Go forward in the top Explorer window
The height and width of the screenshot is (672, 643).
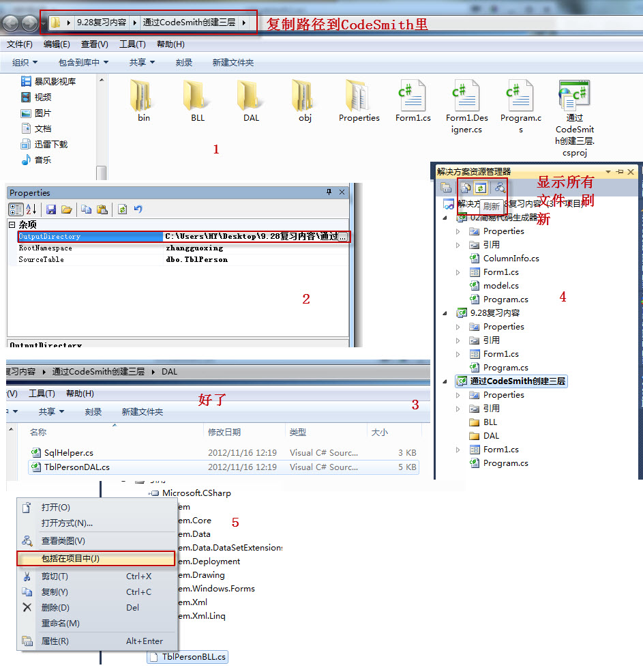(29, 23)
